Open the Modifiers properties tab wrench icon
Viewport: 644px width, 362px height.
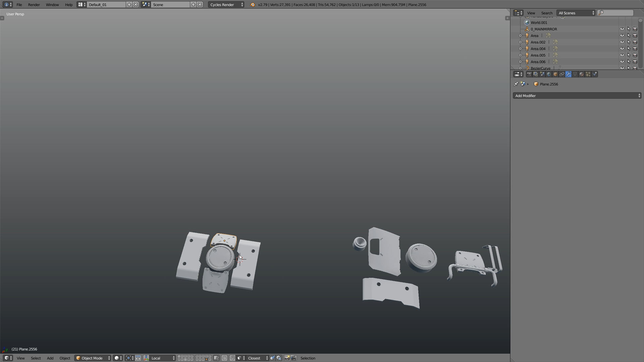[568, 74]
